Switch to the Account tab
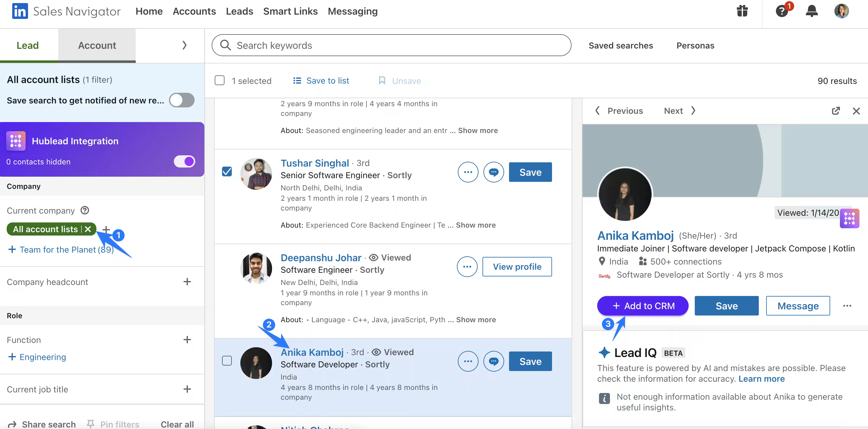Image resolution: width=868 pixels, height=429 pixels. [97, 45]
